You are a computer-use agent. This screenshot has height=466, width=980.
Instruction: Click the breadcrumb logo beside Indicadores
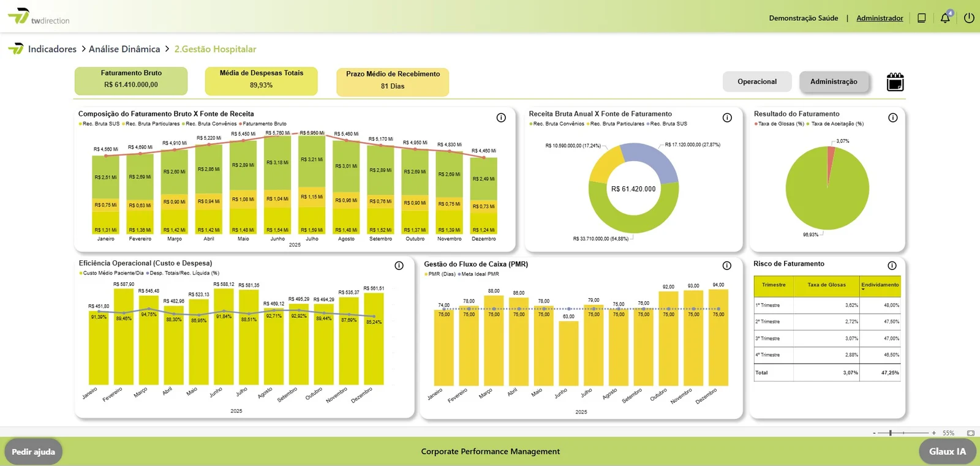16,49
